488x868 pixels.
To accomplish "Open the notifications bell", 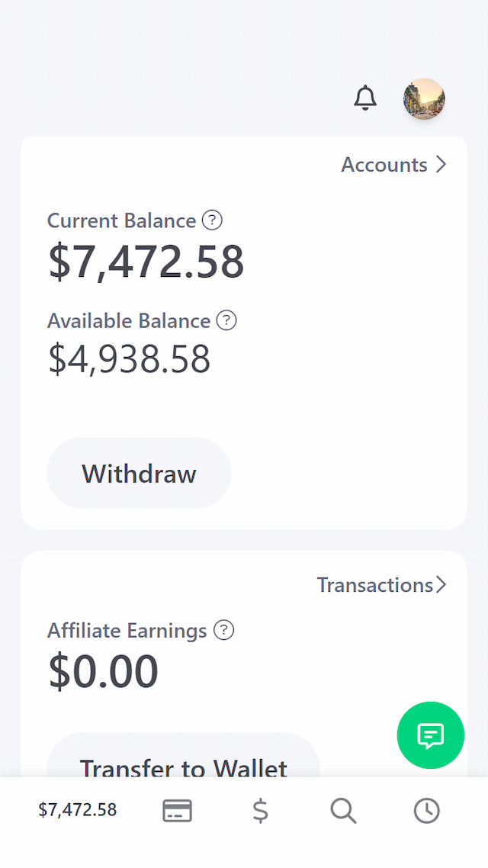I will click(x=366, y=98).
